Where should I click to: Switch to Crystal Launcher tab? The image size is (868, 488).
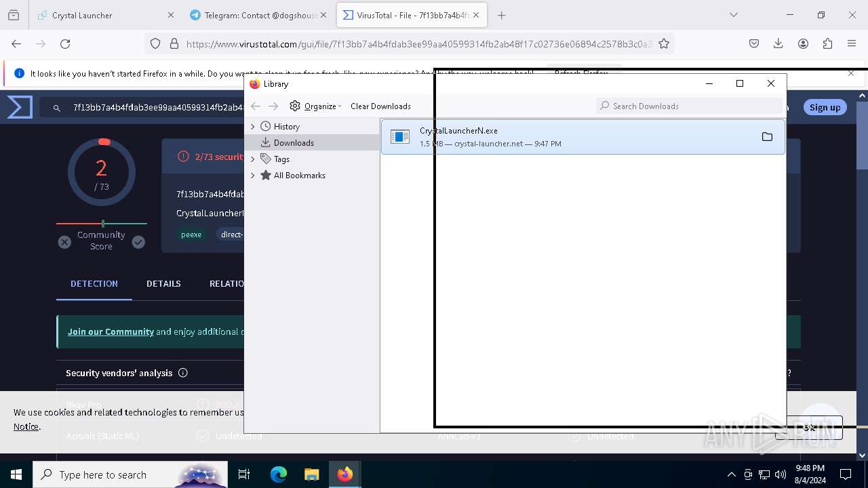(104, 15)
